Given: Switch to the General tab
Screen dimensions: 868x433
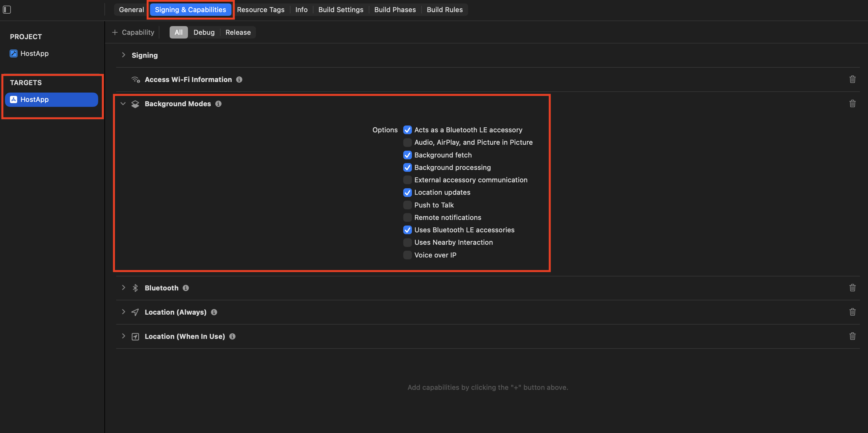Looking at the screenshot, I should coord(131,9).
